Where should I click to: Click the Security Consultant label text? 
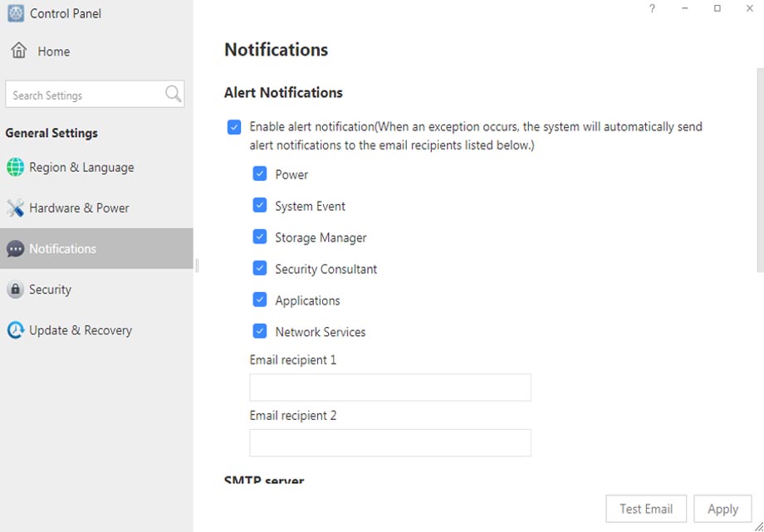[326, 269]
